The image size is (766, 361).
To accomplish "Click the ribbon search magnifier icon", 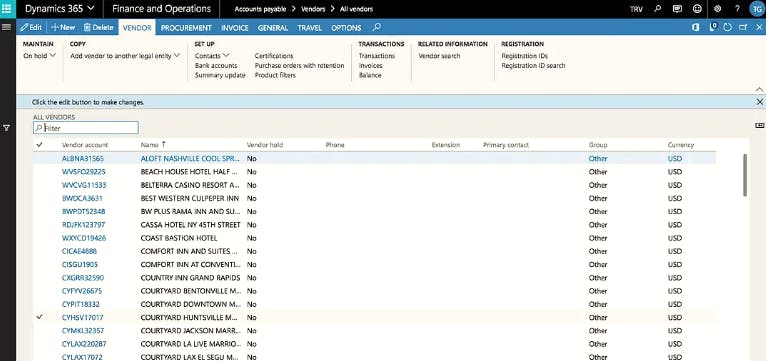I will (377, 27).
